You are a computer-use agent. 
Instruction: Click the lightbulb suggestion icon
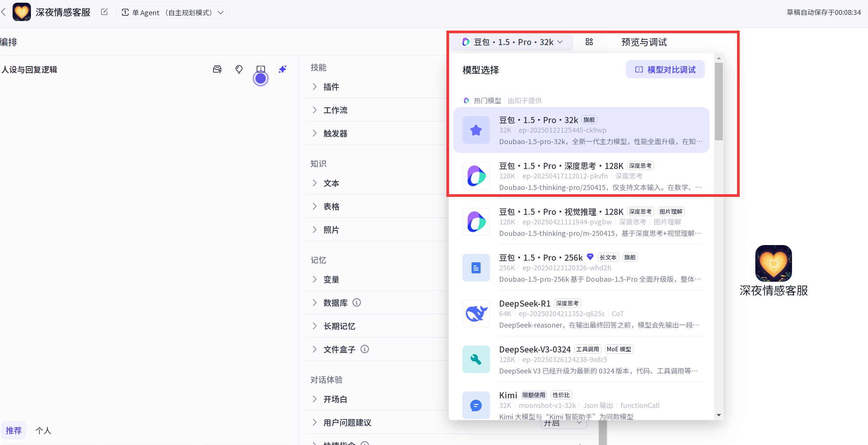click(239, 69)
